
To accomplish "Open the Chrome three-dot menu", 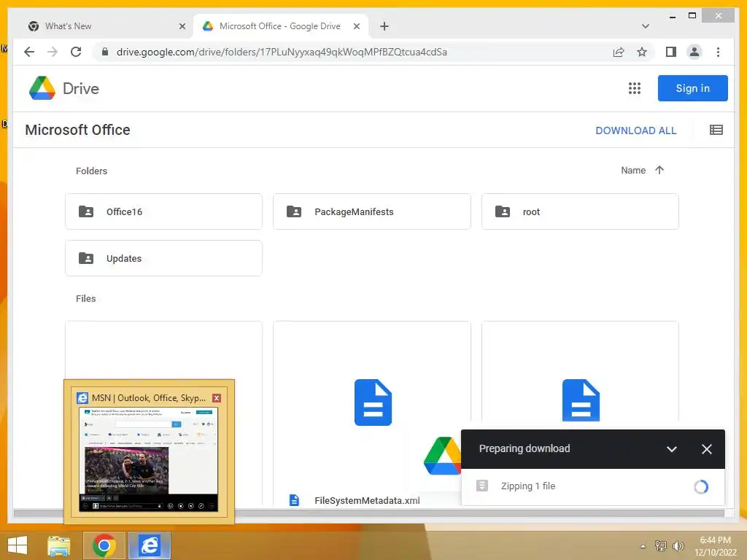I will [718, 52].
